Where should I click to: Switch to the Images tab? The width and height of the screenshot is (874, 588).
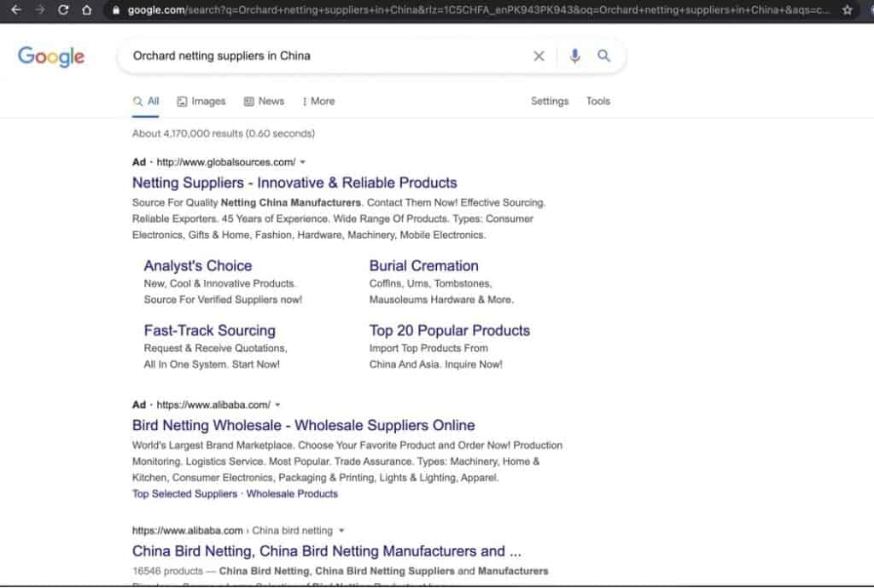point(201,102)
